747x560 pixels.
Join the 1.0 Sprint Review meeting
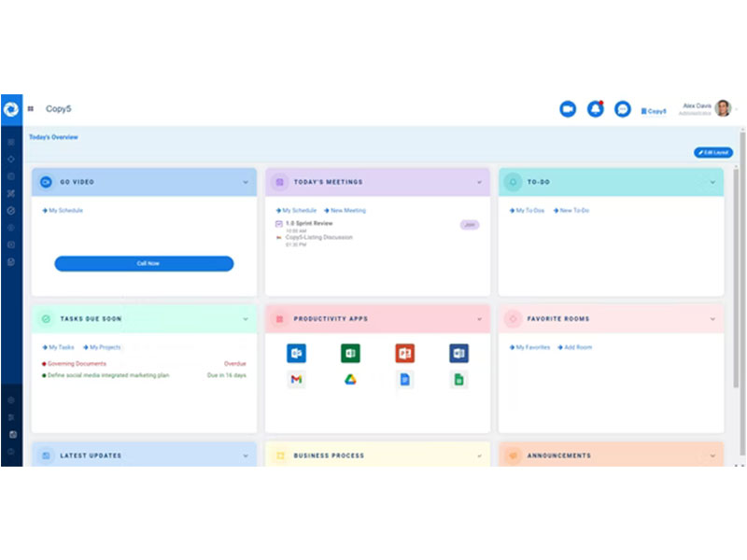[470, 224]
